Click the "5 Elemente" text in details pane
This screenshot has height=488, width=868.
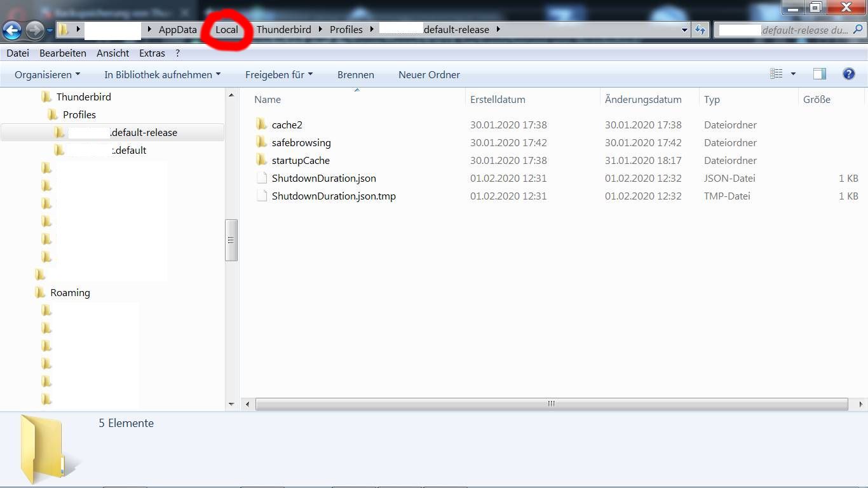(x=126, y=423)
